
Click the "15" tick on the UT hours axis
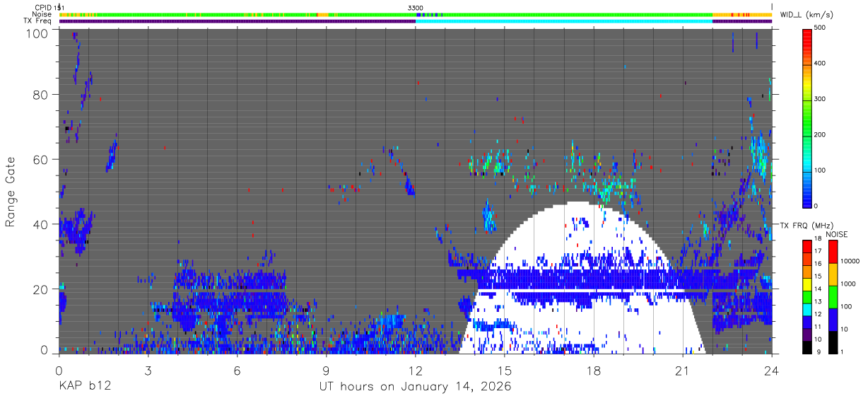(x=505, y=371)
